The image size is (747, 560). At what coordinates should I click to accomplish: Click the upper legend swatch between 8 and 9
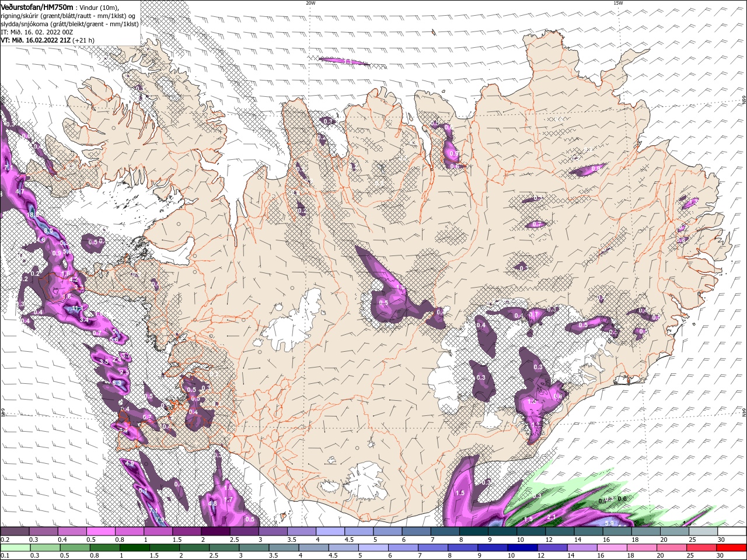pyautogui.click(x=474, y=531)
